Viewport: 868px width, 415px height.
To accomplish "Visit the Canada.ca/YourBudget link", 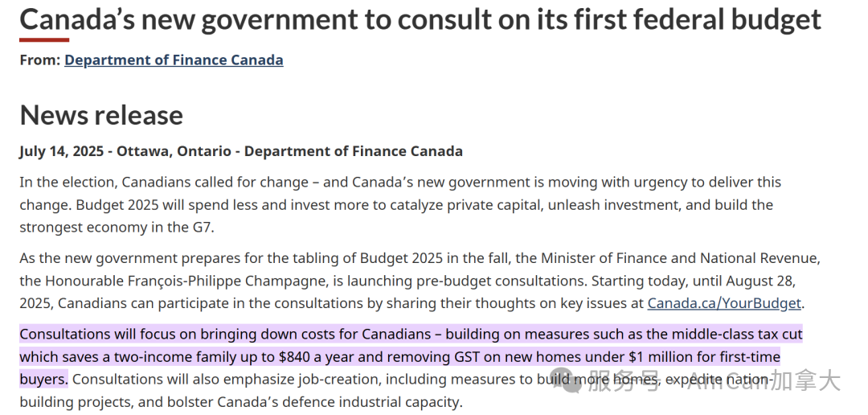I will coord(724,304).
